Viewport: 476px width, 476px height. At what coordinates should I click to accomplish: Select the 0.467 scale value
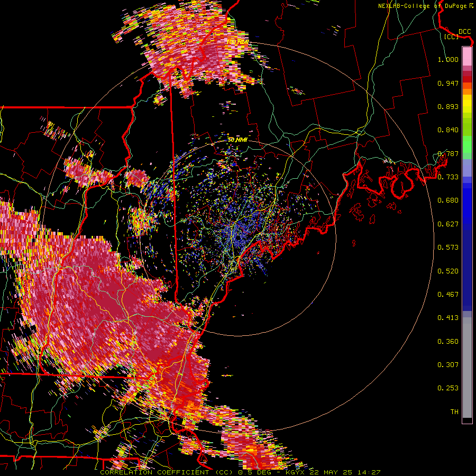(x=448, y=294)
